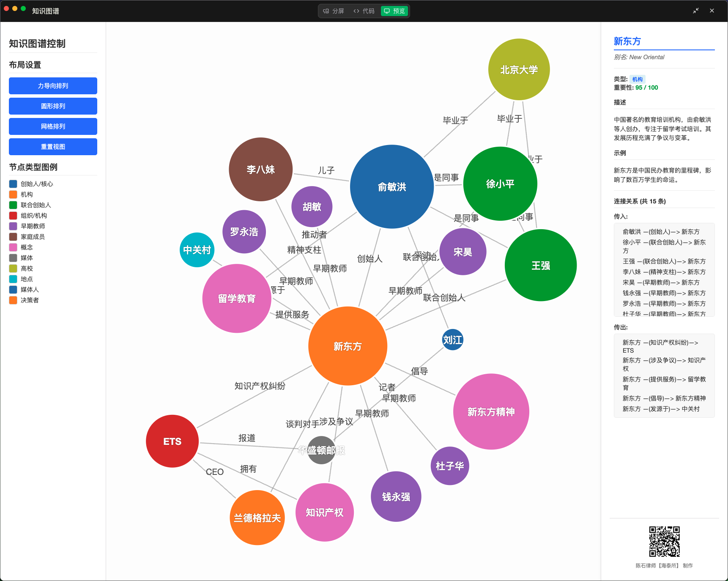
Task: Click the pink 概念 legend swatch
Action: click(x=13, y=247)
